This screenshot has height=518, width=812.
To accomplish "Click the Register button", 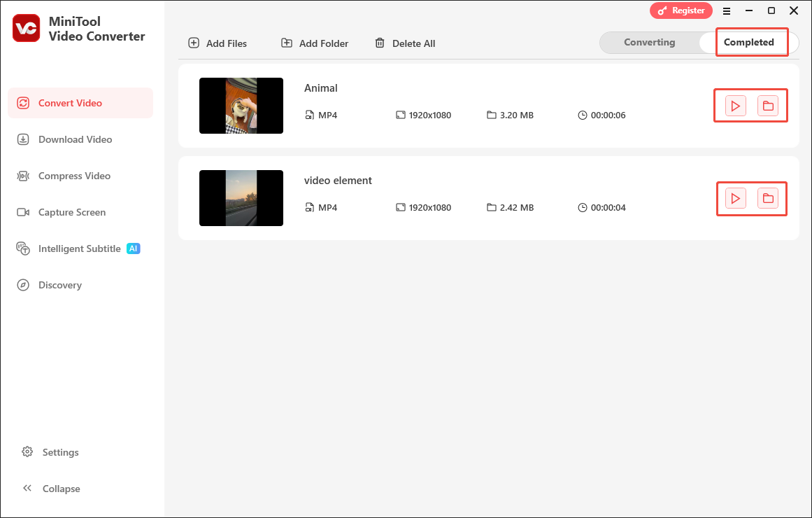I will (x=681, y=10).
